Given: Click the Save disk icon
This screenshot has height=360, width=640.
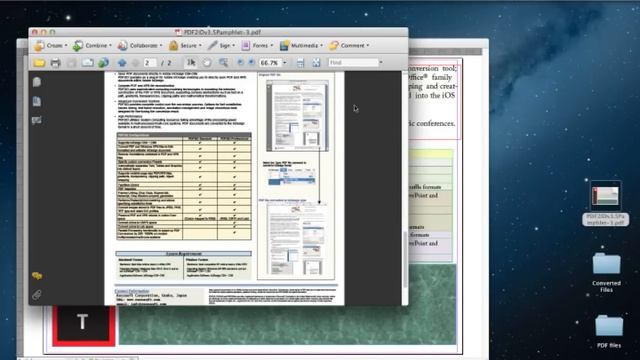Looking at the screenshot, I should 71,62.
